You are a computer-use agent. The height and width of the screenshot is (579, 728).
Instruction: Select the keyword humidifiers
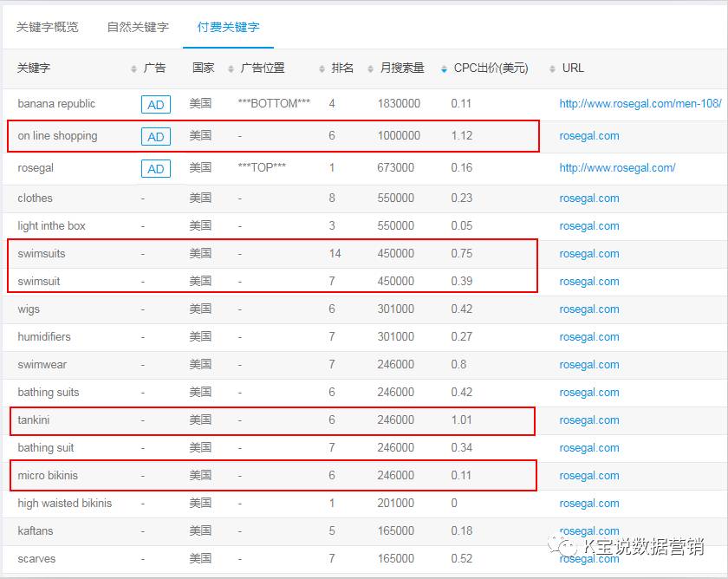pyautogui.click(x=44, y=336)
